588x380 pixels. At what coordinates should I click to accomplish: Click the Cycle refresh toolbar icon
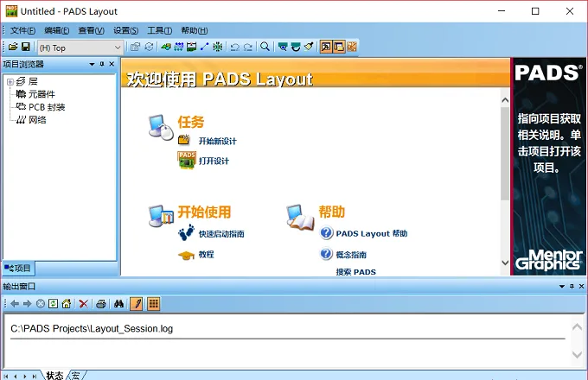pyautogui.click(x=149, y=47)
